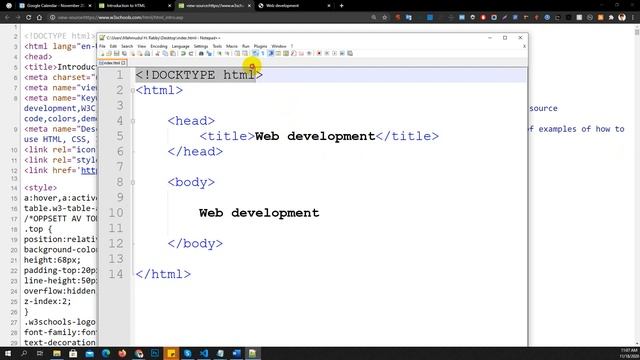Collapse the head tag fold on line 4

tap(133, 121)
